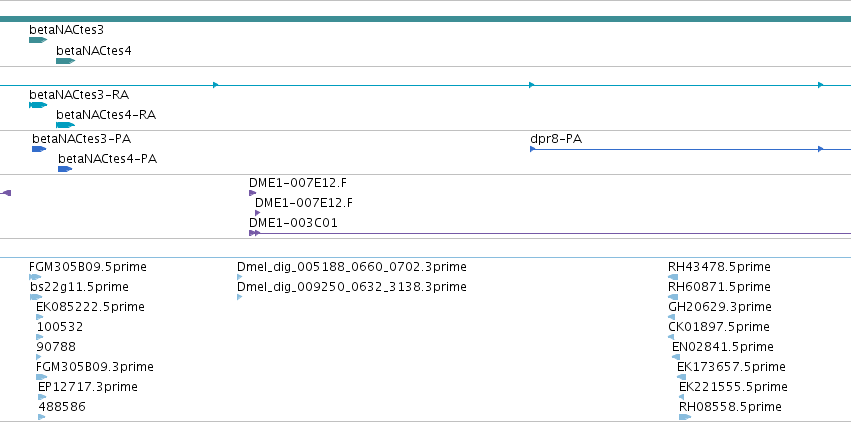Select the betaNACtes3-PA protein feature

[x=39, y=149]
